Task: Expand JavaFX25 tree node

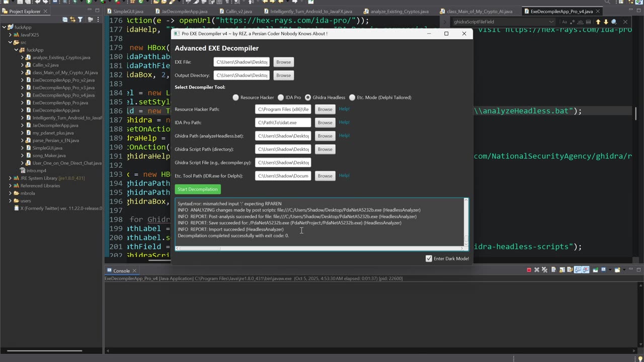Action: pos(10,35)
